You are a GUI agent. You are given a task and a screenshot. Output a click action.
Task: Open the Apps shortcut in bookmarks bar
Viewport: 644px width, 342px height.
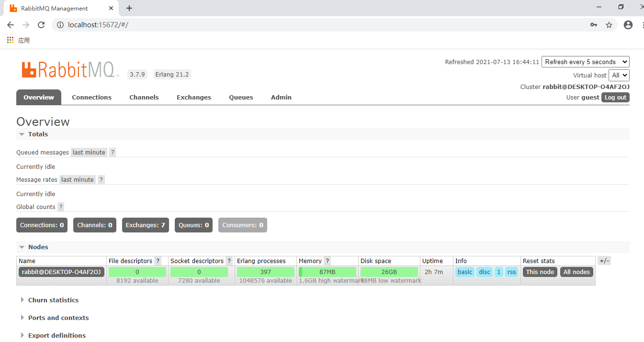tap(19, 40)
